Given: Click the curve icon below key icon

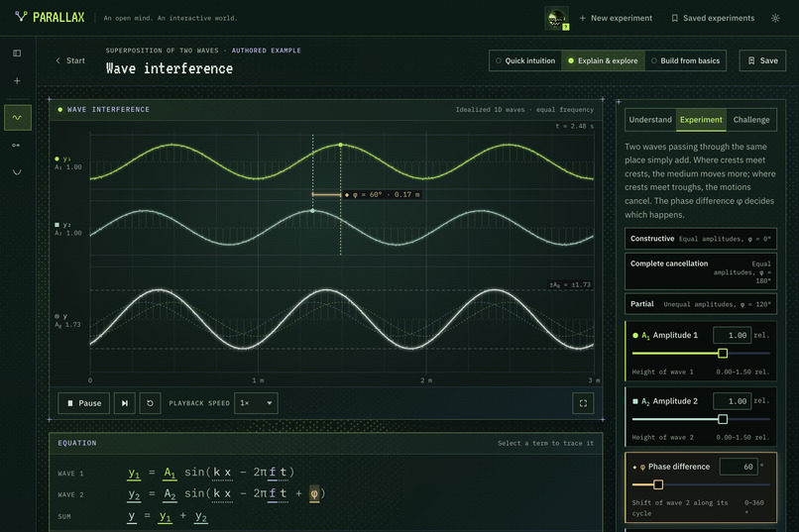Looking at the screenshot, I should click(x=17, y=172).
